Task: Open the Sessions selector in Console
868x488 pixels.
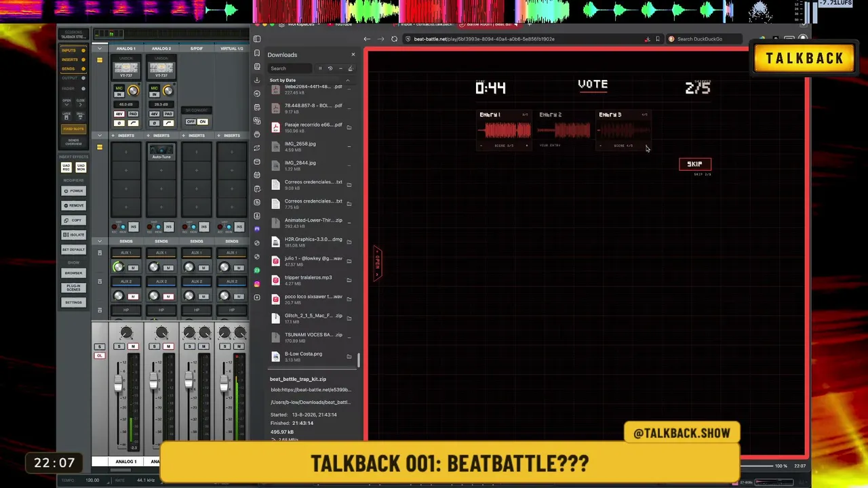Action: pos(73,35)
